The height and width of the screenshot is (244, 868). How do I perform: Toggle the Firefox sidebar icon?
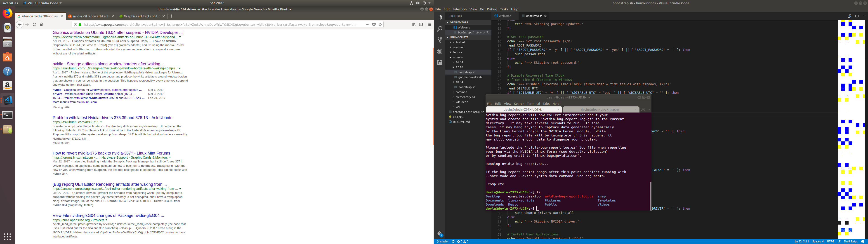tap(421, 24)
